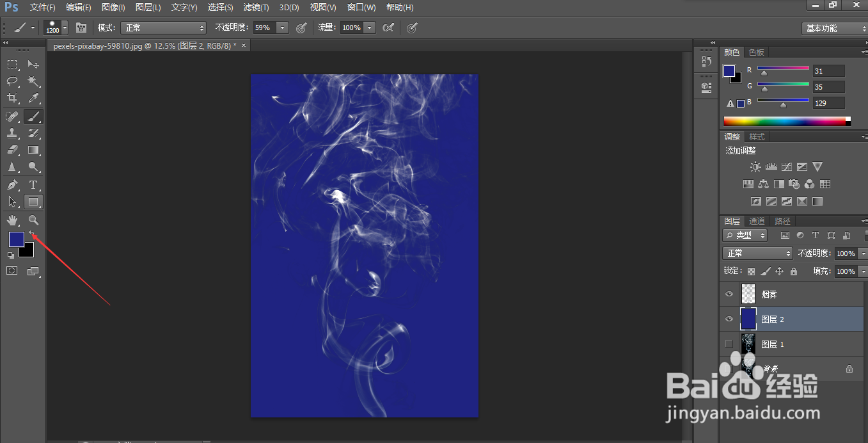Screen dimensions: 868x443
Task: Show 图层 1 layer
Action: click(x=729, y=344)
